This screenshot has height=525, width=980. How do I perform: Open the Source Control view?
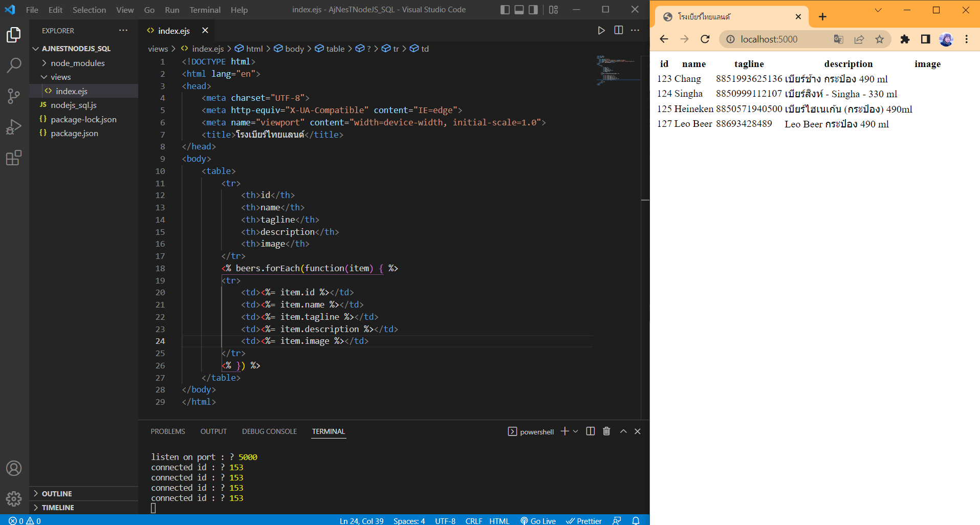coord(14,96)
